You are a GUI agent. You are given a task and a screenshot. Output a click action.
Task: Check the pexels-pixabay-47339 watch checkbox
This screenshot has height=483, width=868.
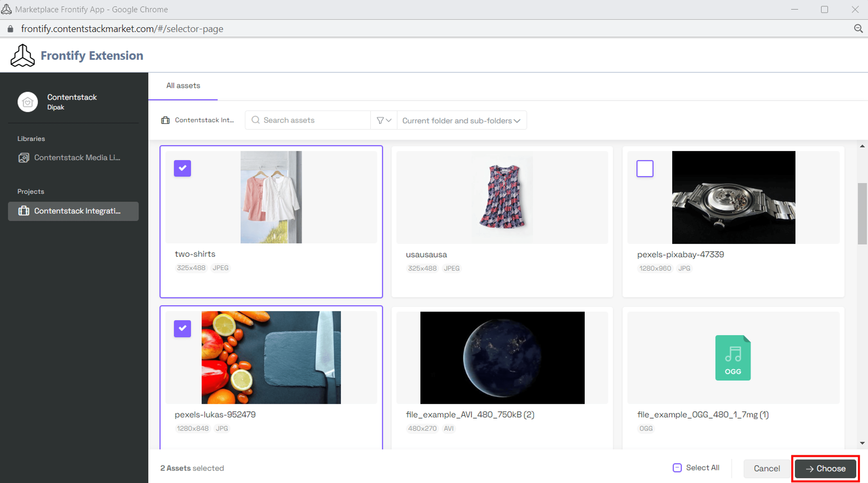pos(645,169)
